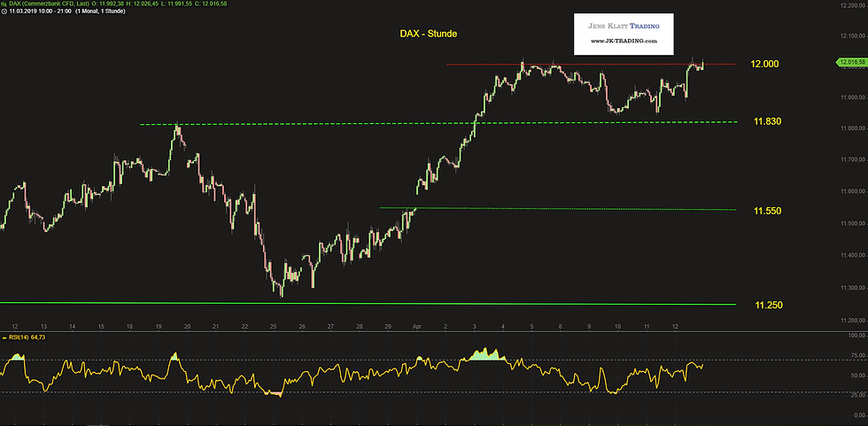
Task: Click day 25 on the time axis
Action: coord(273,327)
